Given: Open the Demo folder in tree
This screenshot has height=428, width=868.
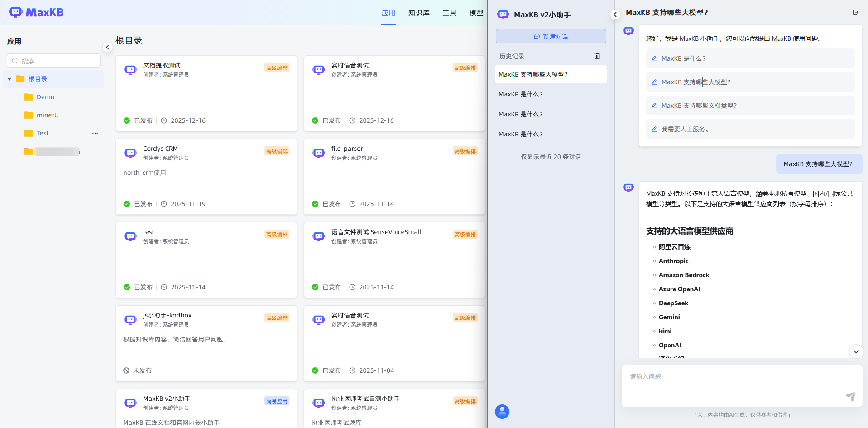Looking at the screenshot, I should pyautogui.click(x=45, y=97).
